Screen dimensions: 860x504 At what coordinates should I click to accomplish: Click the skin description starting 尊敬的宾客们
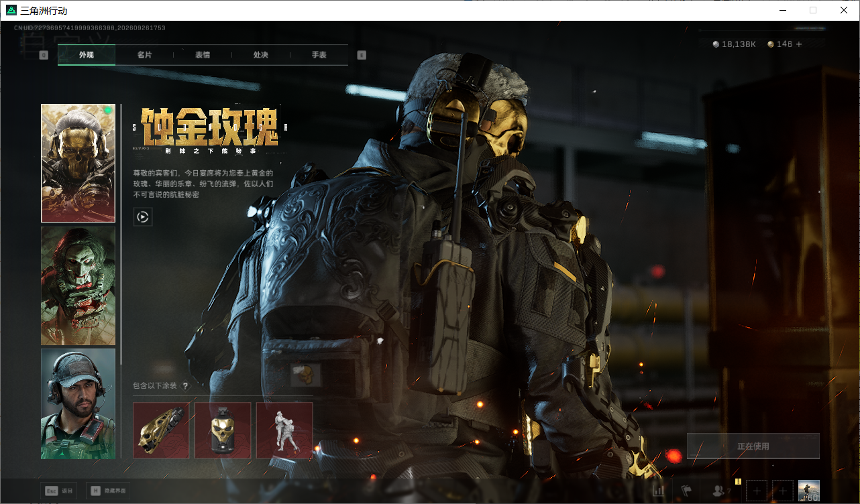(203, 184)
